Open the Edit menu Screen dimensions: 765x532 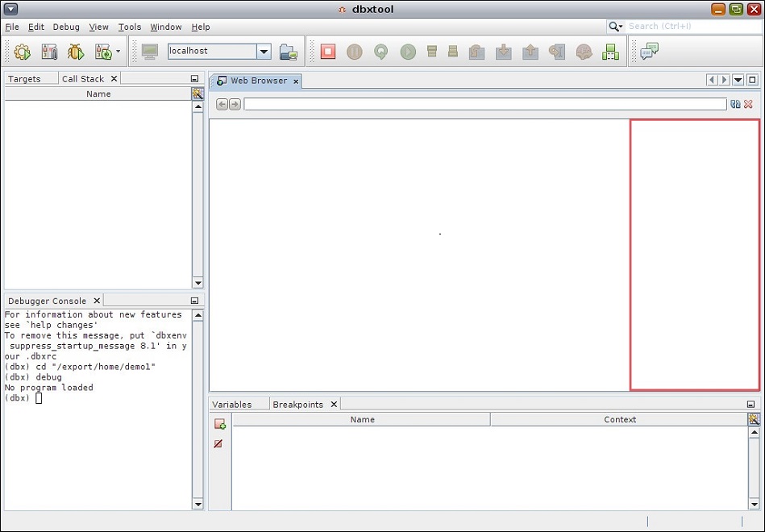(x=36, y=27)
